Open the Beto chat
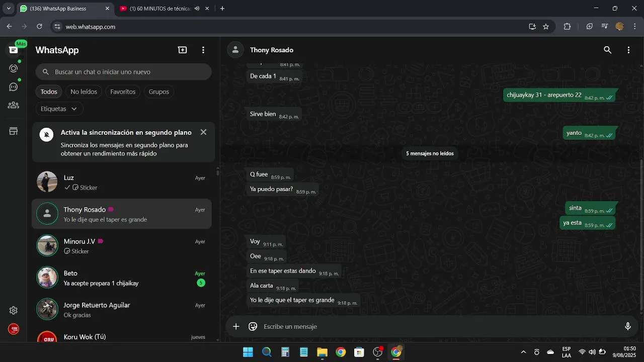The image size is (644, 362). point(122,278)
